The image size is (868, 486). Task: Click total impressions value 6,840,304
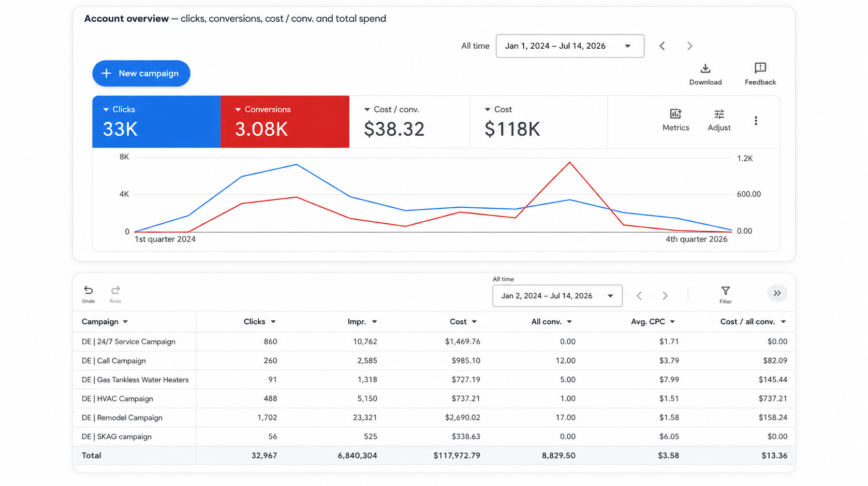[x=357, y=455]
